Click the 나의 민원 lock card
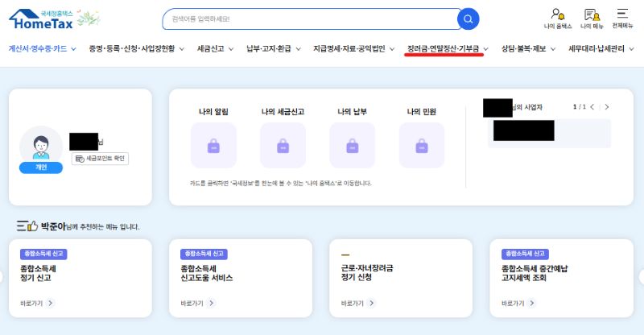The height and width of the screenshot is (335, 644). [x=422, y=146]
